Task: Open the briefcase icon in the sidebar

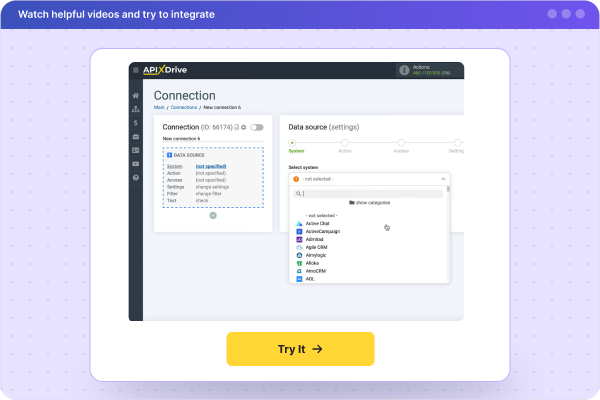Action: coord(135,136)
